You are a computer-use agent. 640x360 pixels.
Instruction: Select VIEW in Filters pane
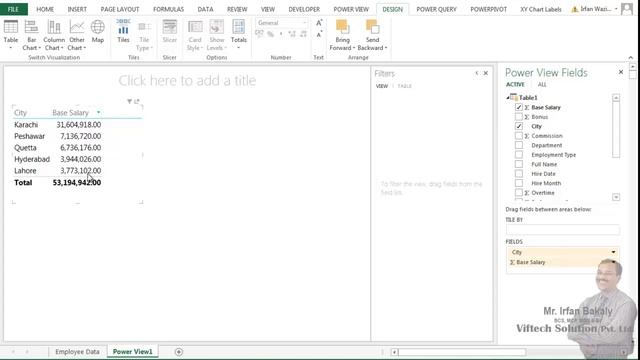coord(382,86)
